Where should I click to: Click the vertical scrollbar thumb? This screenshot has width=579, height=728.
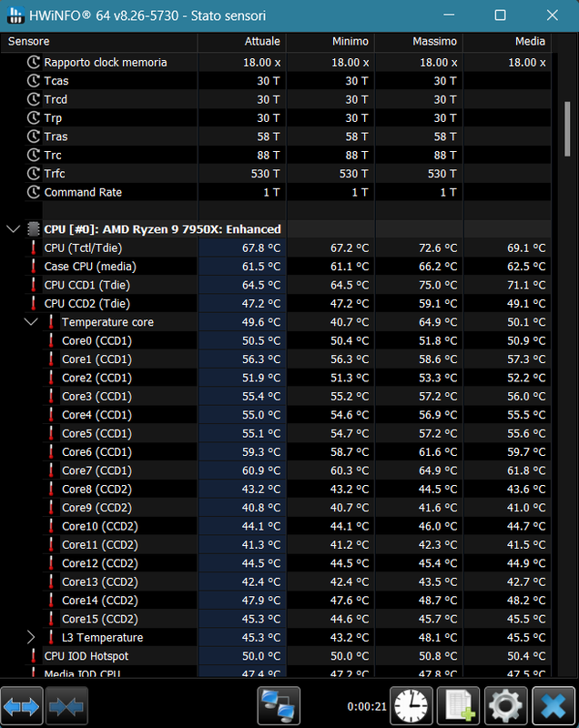pyautogui.click(x=567, y=129)
